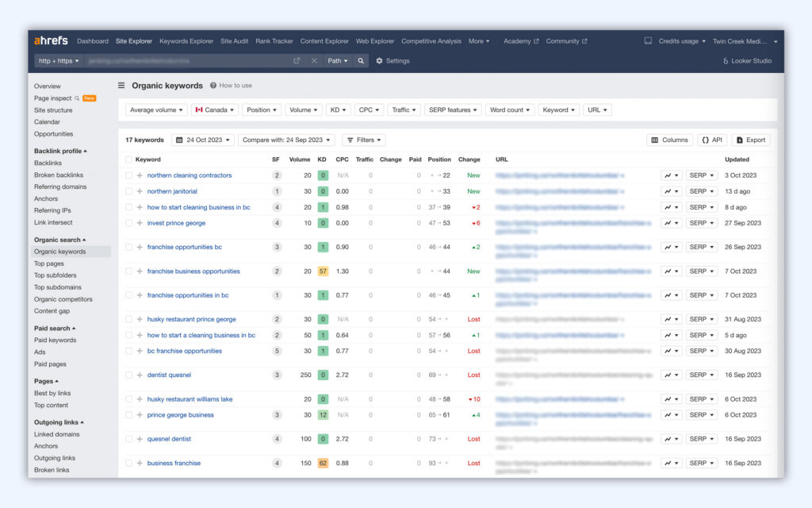
Task: Export the keyword list
Action: point(751,140)
